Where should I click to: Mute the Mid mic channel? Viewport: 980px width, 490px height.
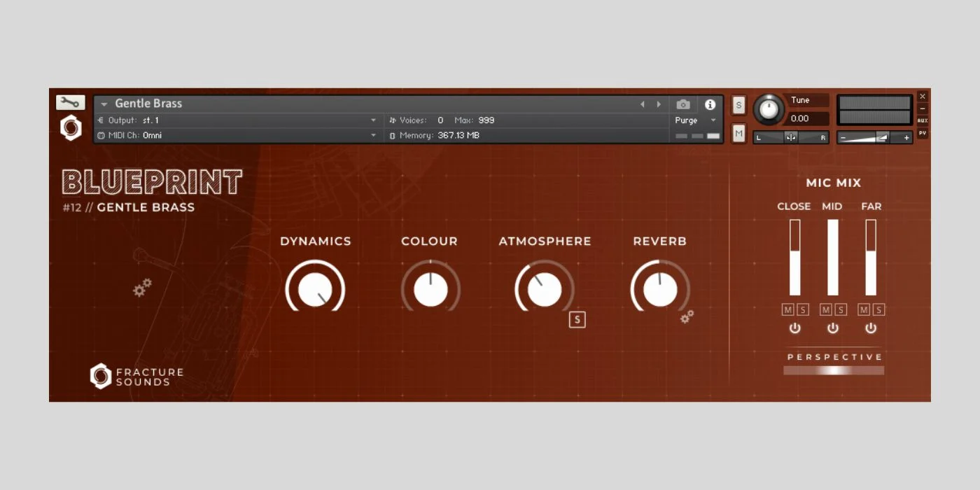(826, 310)
